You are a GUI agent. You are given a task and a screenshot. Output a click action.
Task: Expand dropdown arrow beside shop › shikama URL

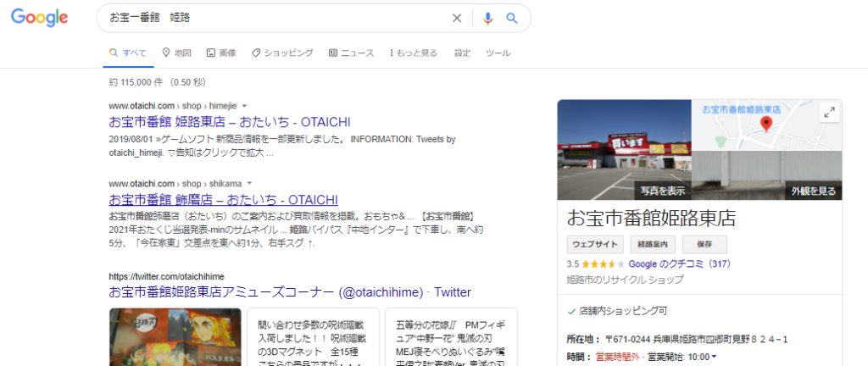(249, 183)
